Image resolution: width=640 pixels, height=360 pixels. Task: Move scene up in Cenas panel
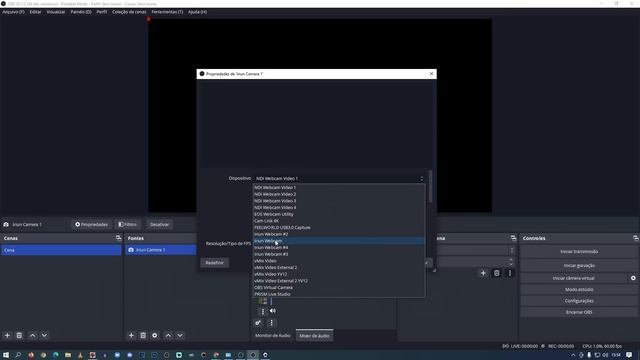click(33, 336)
